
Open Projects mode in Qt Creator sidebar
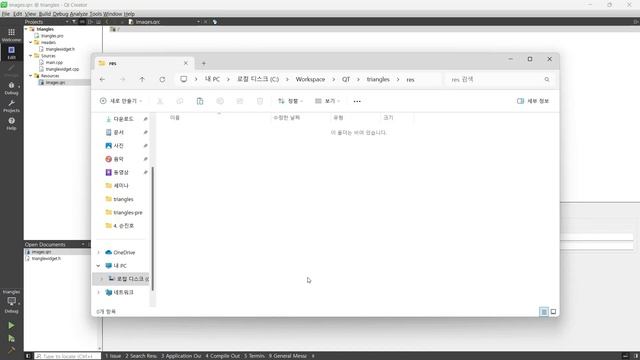click(x=11, y=106)
